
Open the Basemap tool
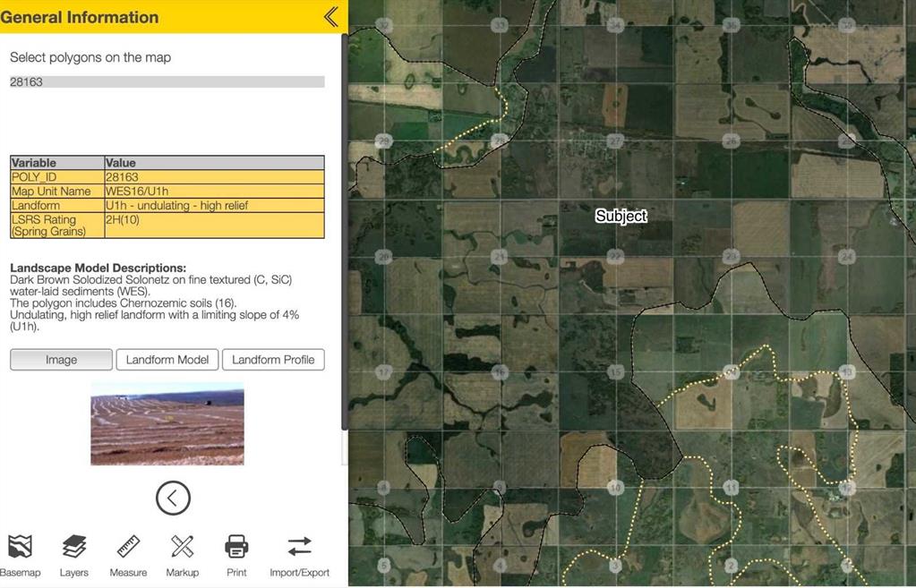pos(20,554)
